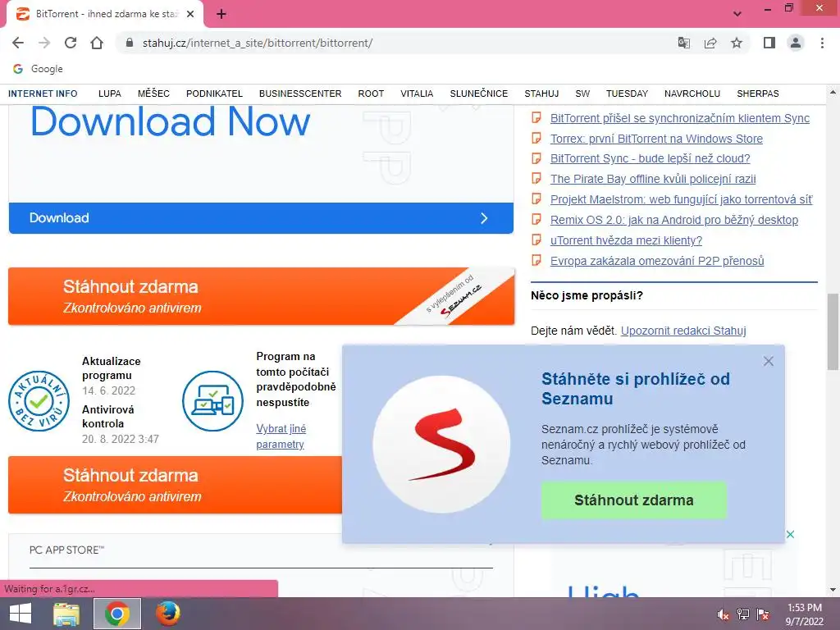This screenshot has width=840, height=630.
Task: Open File Explorer from the taskbar
Action: coord(66,614)
